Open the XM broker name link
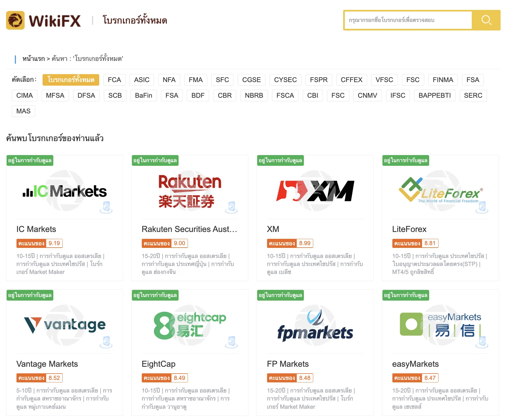This screenshot has width=505, height=420. point(273,229)
